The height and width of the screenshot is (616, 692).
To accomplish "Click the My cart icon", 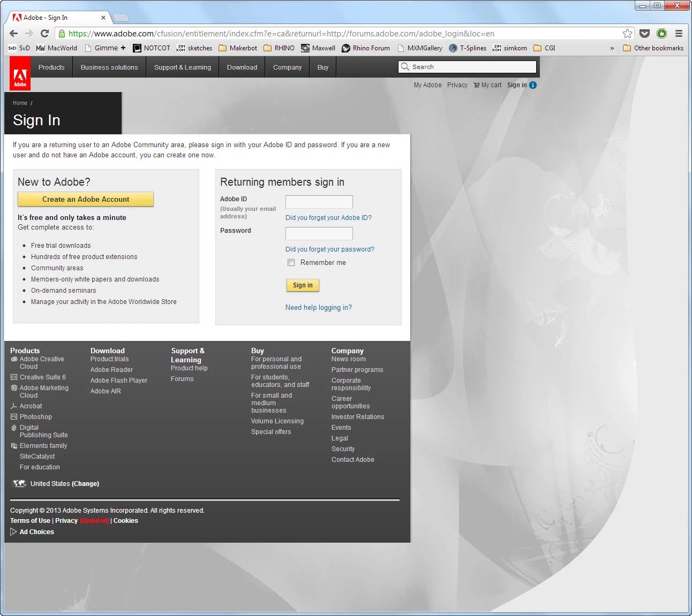I will coord(476,85).
